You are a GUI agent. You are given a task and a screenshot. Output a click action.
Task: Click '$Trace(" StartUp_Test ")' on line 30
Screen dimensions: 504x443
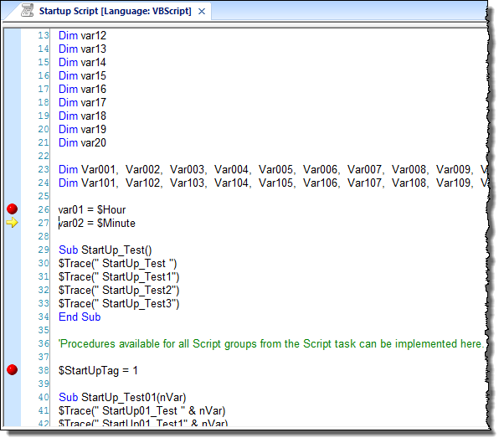(118, 264)
